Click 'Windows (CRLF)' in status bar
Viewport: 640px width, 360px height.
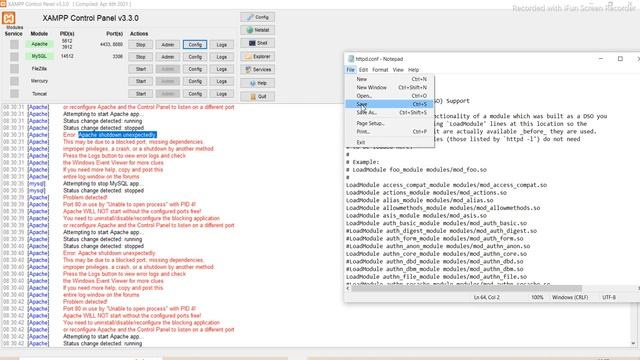[570, 298]
